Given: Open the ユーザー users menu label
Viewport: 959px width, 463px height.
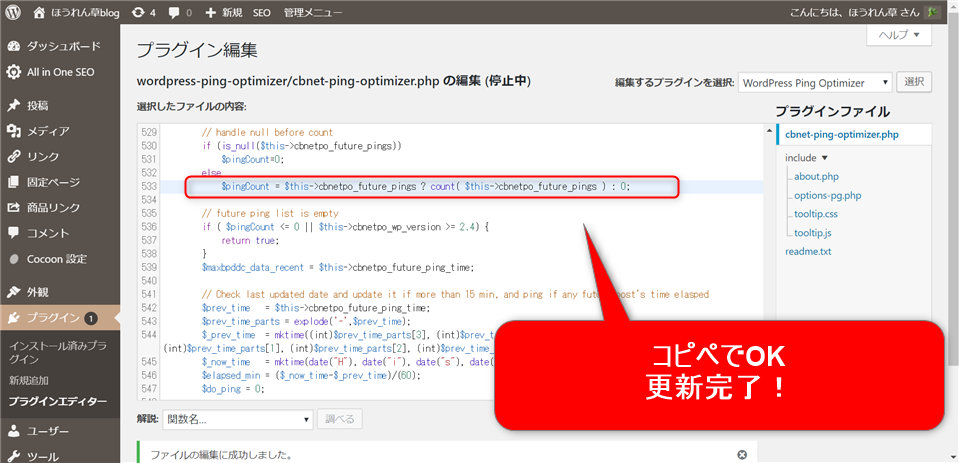Looking at the screenshot, I should pyautogui.click(x=48, y=431).
